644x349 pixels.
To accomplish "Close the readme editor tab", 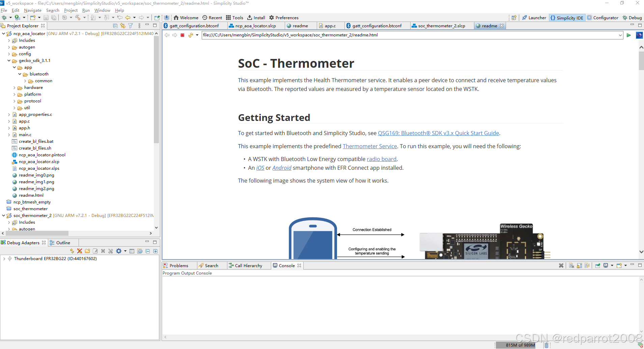I will (x=502, y=26).
